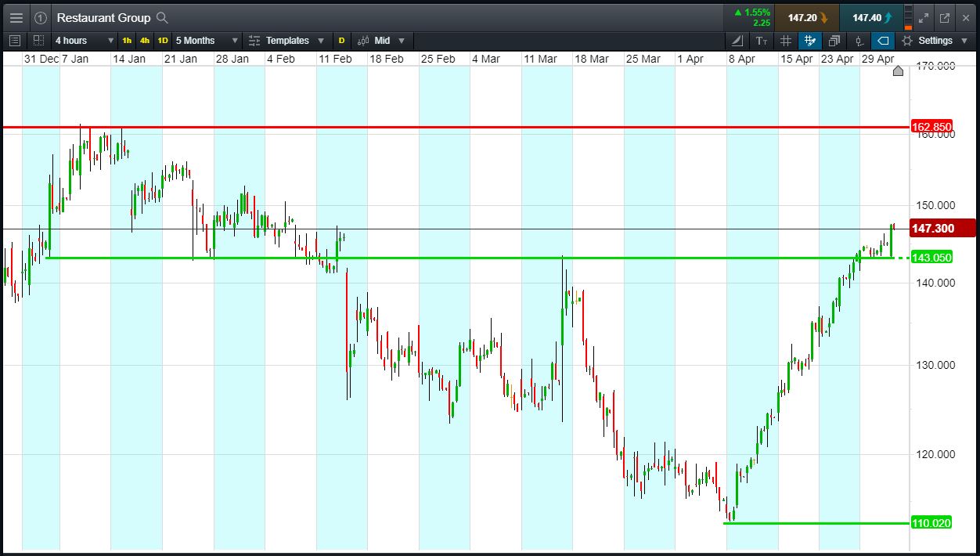Click the red 162.850 resistance level label
This screenshot has height=556, width=980.
coord(931,127)
